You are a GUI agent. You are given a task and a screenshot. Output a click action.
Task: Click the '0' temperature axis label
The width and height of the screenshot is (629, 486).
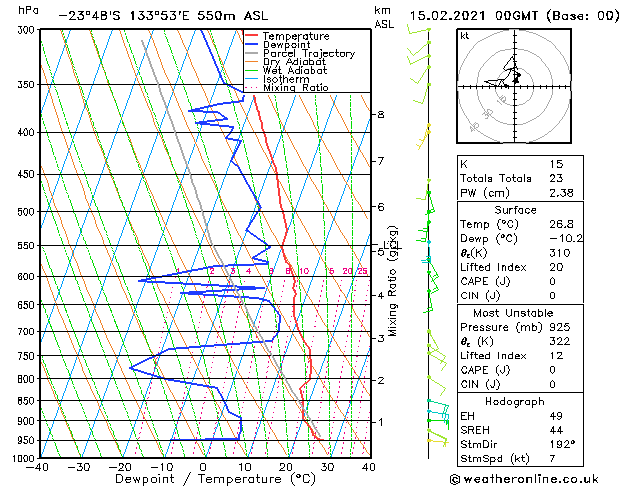click(x=203, y=467)
